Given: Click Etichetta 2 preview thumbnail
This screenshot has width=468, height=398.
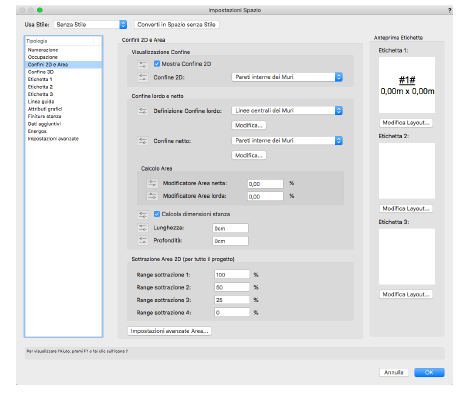Looking at the screenshot, I should coord(407,171).
